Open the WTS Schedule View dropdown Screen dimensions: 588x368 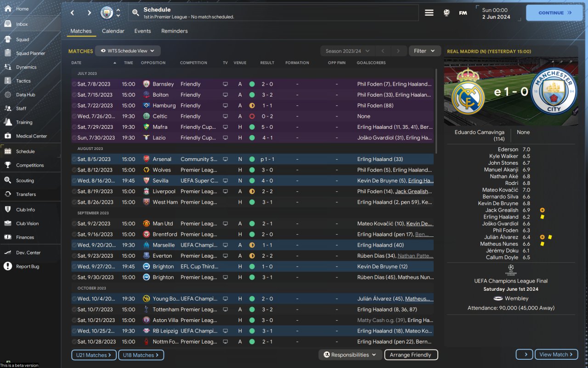[128, 51]
